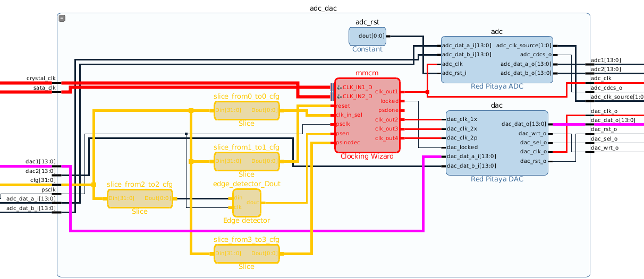
Task: Click the crystal_clk input port
Action: 41,79
